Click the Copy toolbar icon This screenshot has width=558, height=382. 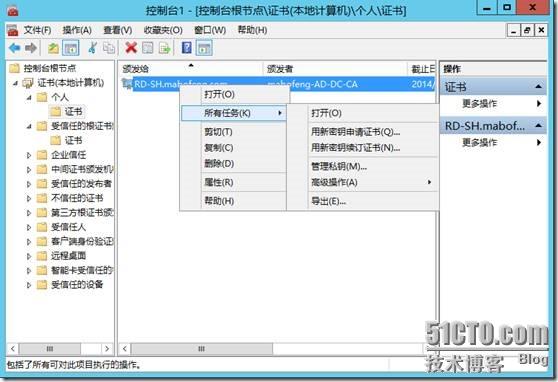click(109, 48)
